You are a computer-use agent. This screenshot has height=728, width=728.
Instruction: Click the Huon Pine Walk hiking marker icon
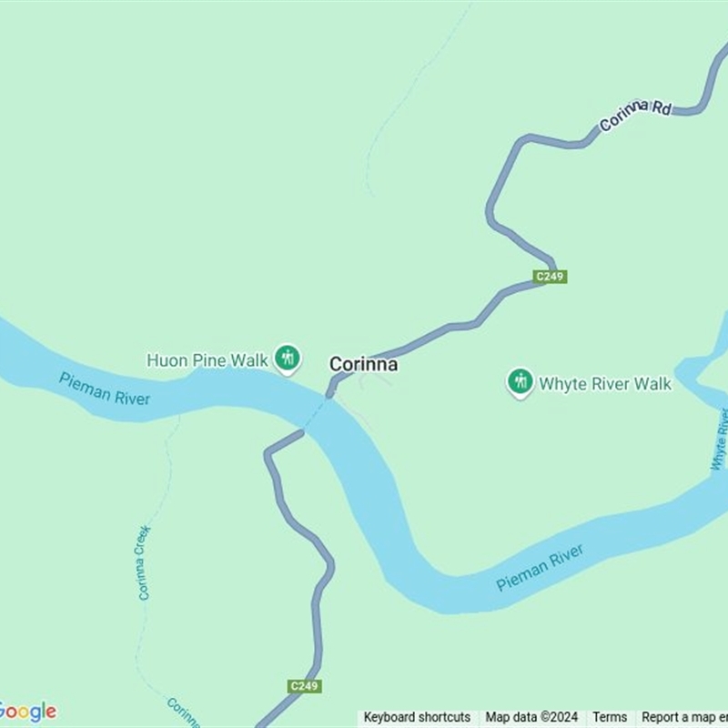point(288,359)
